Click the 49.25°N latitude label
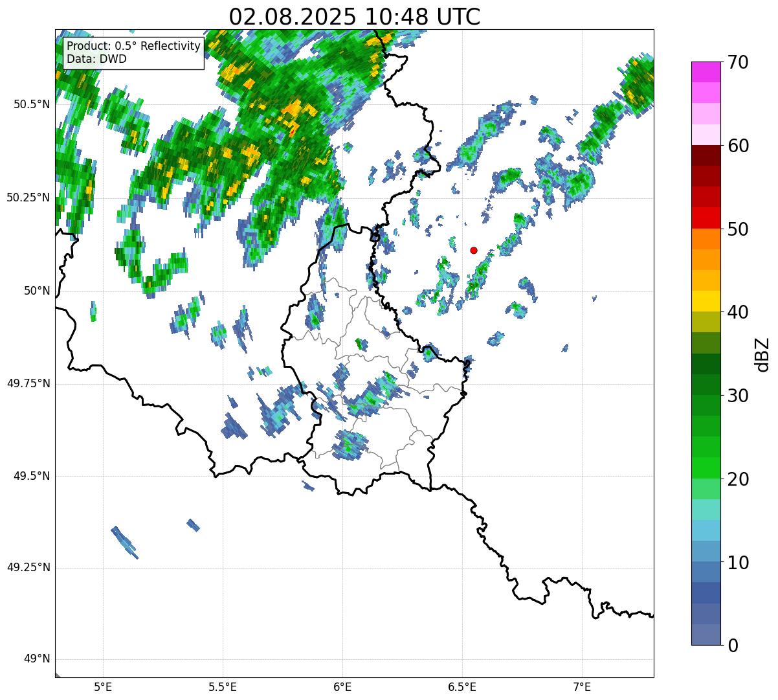 pyautogui.click(x=28, y=567)
